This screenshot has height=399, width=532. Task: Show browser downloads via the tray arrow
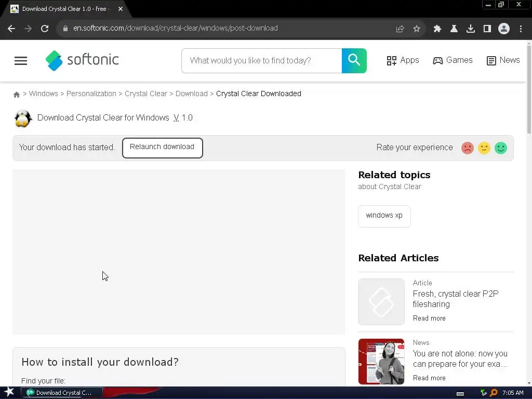tap(471, 29)
